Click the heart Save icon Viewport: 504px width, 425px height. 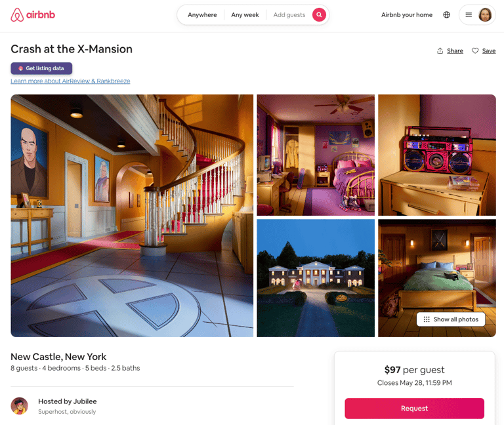(x=475, y=51)
